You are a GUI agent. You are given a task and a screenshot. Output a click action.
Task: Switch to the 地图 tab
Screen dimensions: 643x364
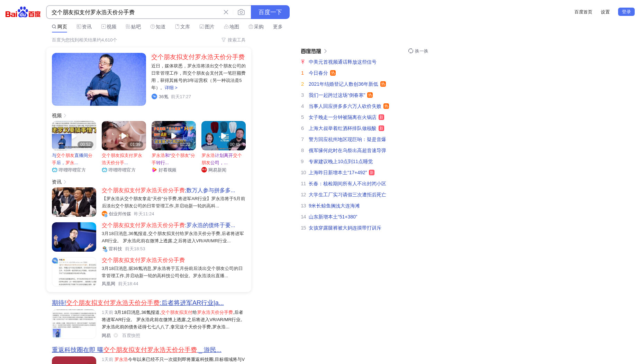click(232, 27)
